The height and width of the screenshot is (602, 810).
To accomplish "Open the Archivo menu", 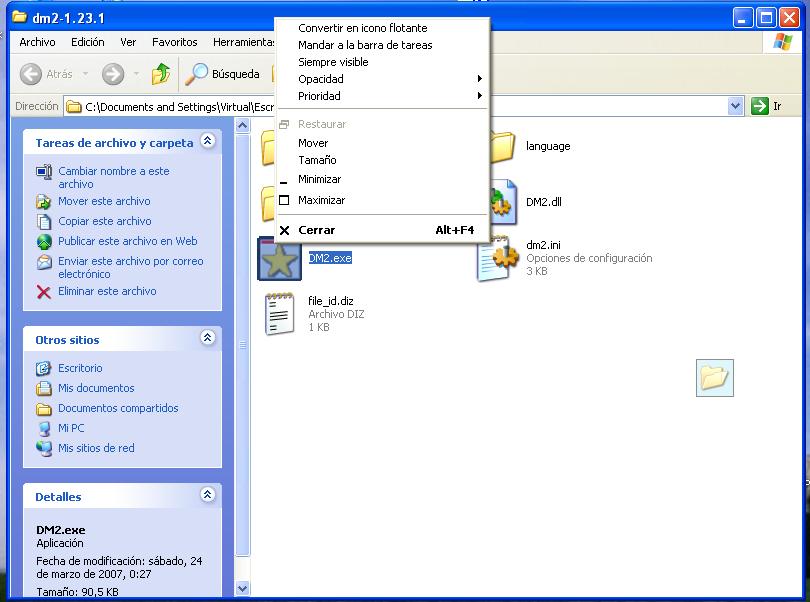I will (x=37, y=42).
